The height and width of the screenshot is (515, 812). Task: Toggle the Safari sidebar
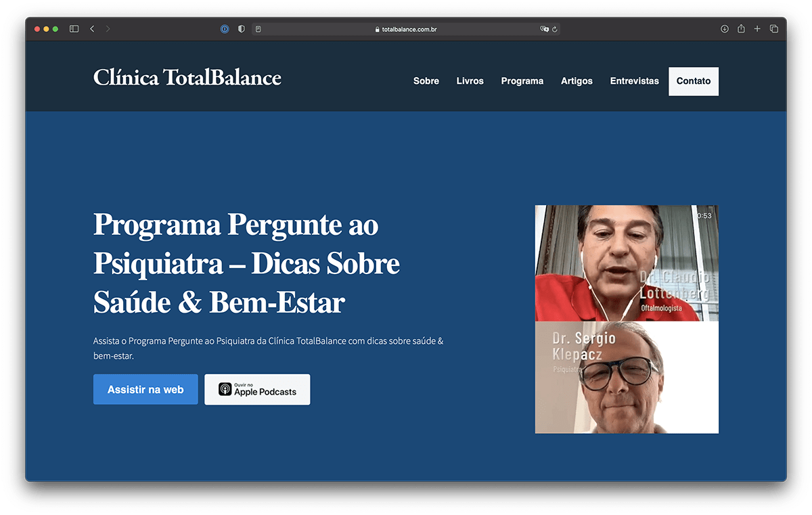pyautogui.click(x=74, y=29)
